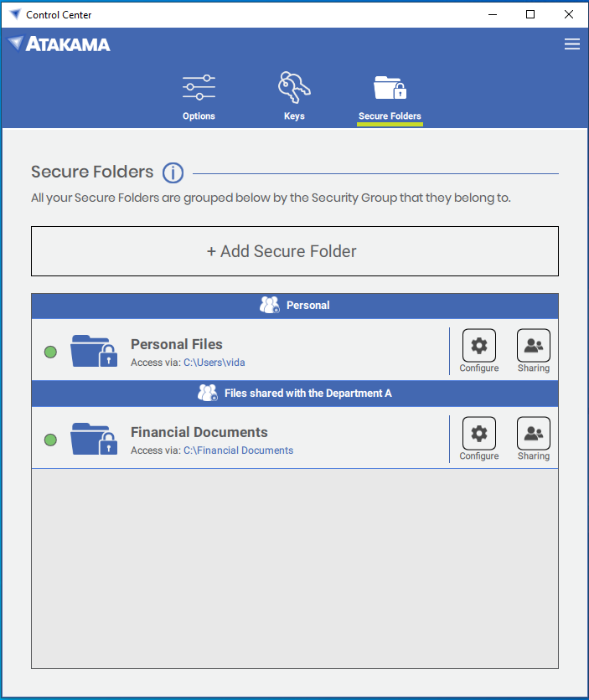Click the Department A group people icon
The height and width of the screenshot is (700, 589).
click(208, 393)
